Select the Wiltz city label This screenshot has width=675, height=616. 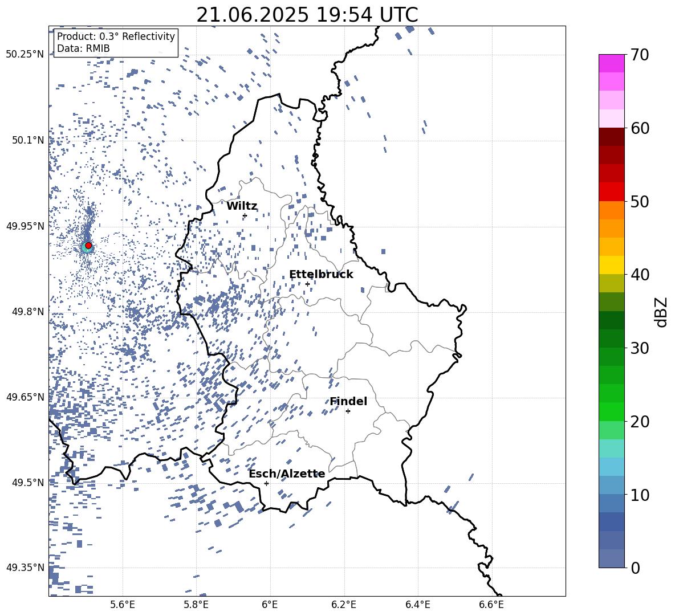pos(242,206)
